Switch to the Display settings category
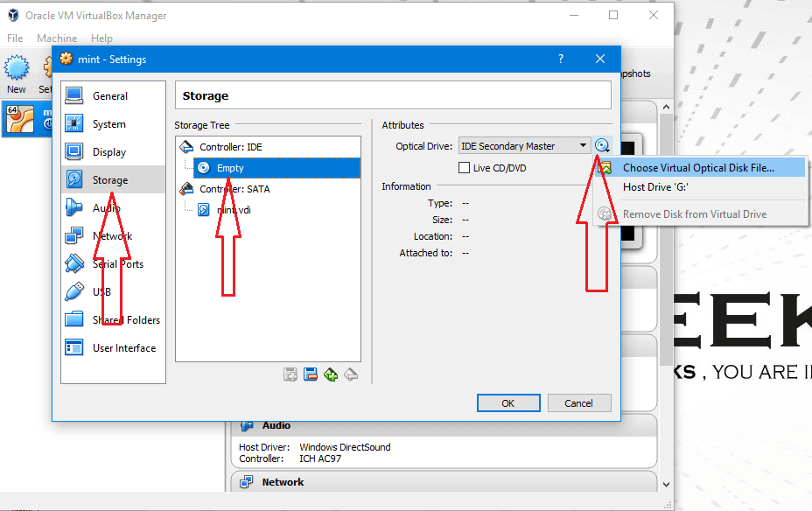Viewport: 812px width, 511px height. pos(113,151)
